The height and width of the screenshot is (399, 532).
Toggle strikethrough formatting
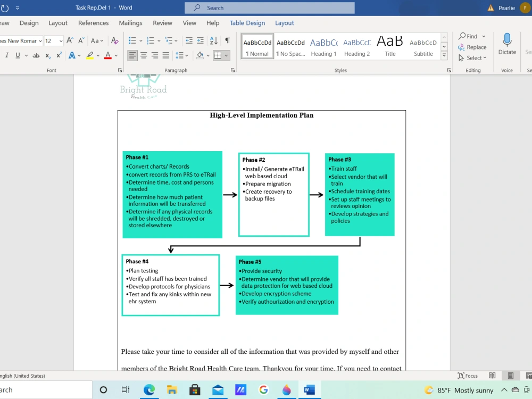(x=36, y=55)
